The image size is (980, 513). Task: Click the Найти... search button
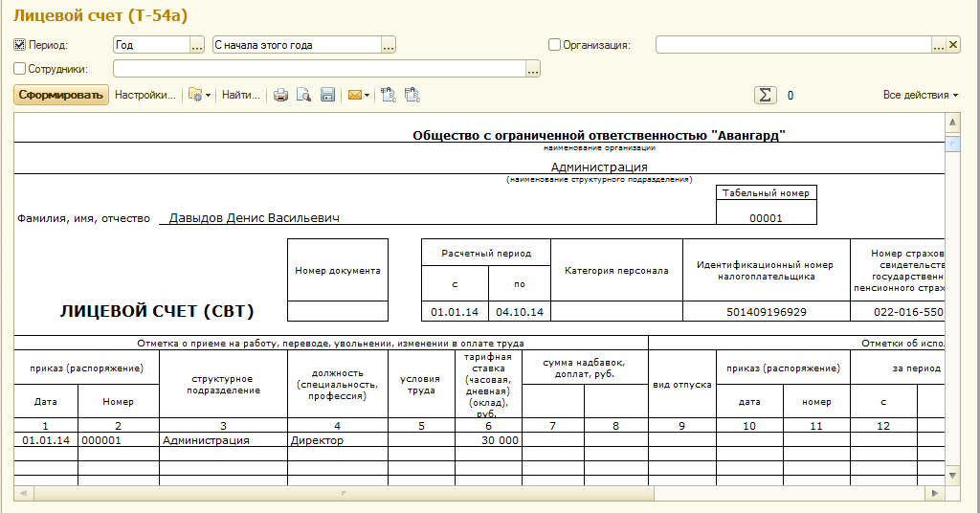241,95
